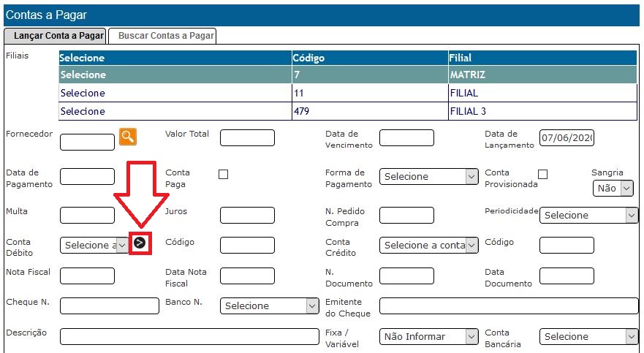Enable the Conta Provisionada checkbox
The width and height of the screenshot is (644, 353).
[x=542, y=175]
